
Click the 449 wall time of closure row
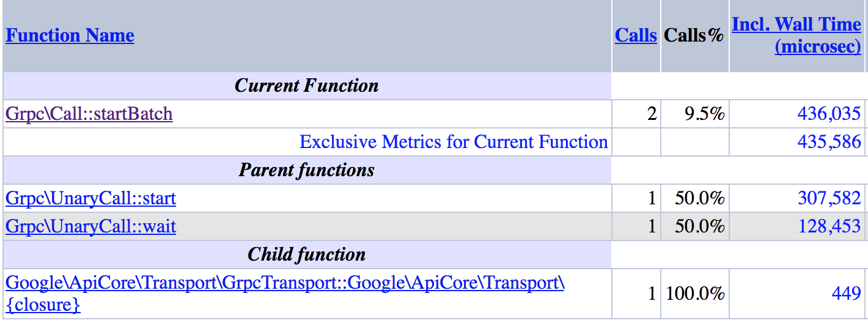[846, 294]
